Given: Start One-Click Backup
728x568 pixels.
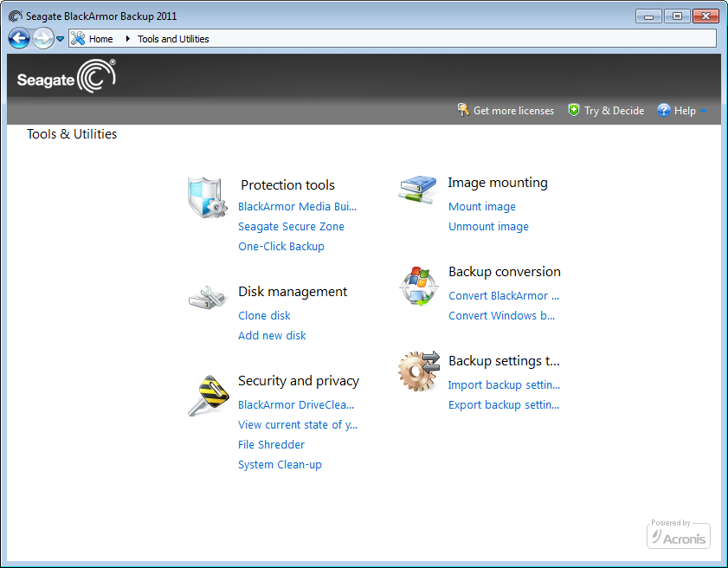Looking at the screenshot, I should [280, 247].
